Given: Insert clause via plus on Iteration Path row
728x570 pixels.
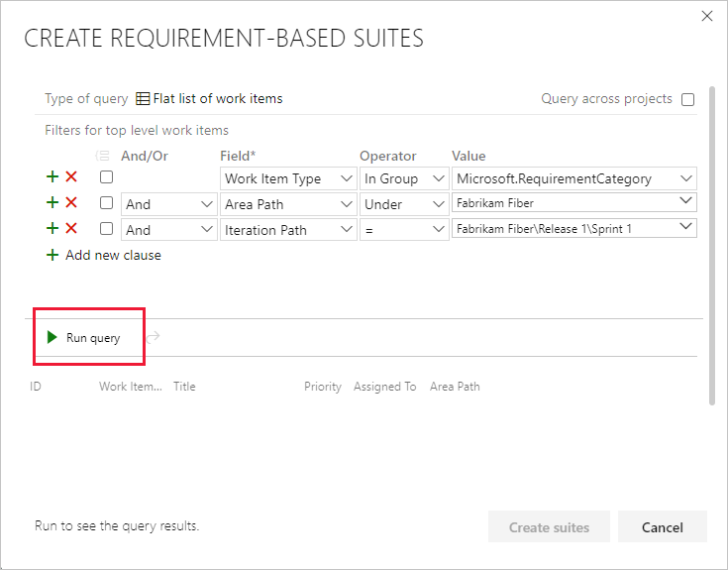Looking at the screenshot, I should coord(52,228).
